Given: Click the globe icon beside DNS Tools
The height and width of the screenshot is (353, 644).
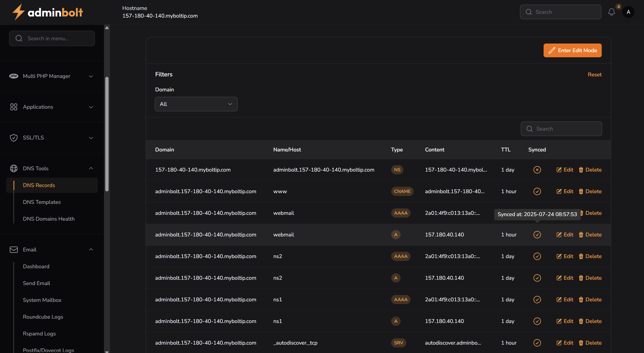Looking at the screenshot, I should pos(14,168).
